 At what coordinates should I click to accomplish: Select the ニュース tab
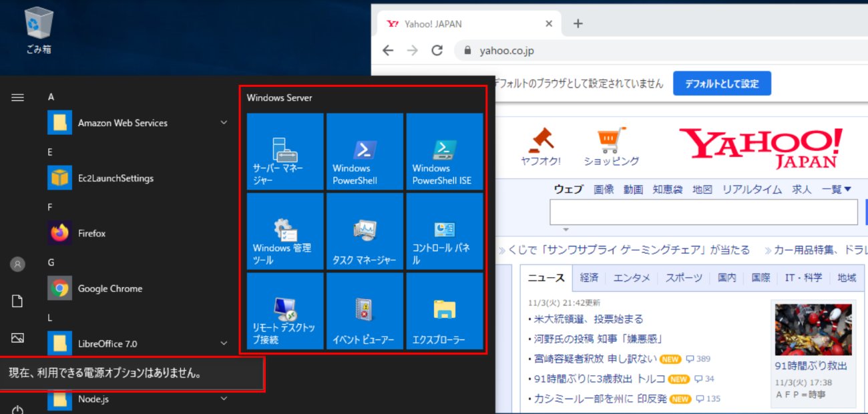tap(546, 278)
